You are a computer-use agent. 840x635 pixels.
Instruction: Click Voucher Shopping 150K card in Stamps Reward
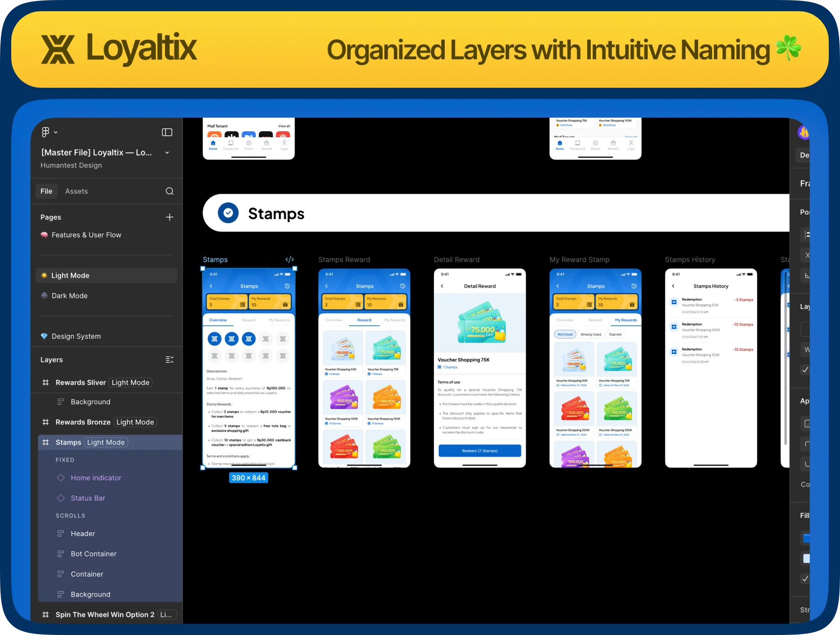(x=385, y=403)
